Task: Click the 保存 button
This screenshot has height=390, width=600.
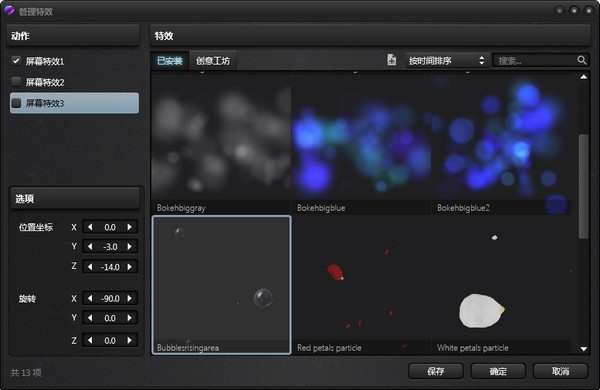Action: click(435, 371)
